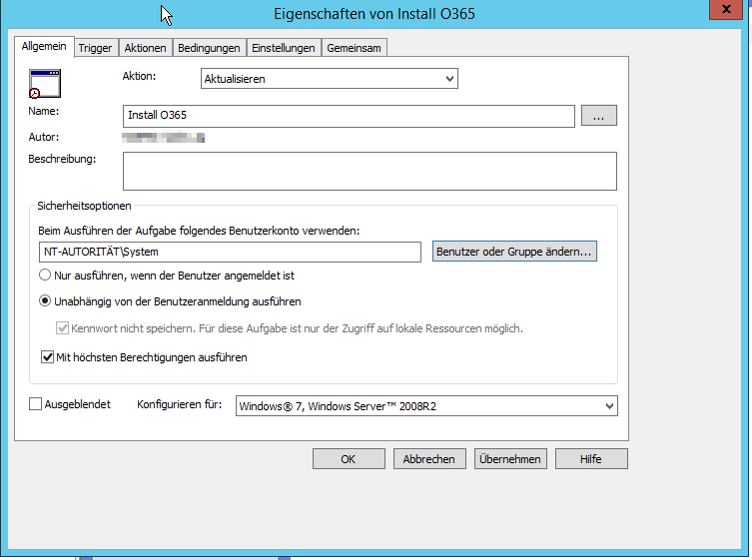Screen dimensions: 752x560
Task: Go to the Gemeinsam tab
Action: [354, 48]
